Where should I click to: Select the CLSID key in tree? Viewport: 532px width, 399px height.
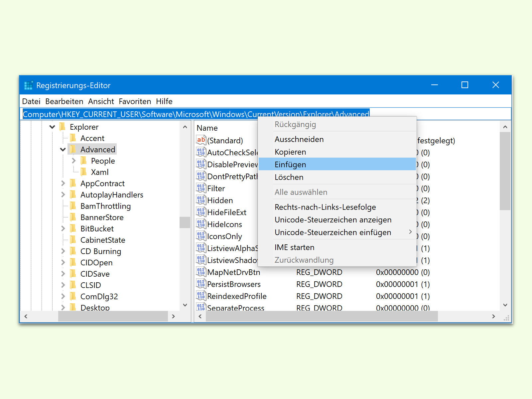[x=90, y=285]
